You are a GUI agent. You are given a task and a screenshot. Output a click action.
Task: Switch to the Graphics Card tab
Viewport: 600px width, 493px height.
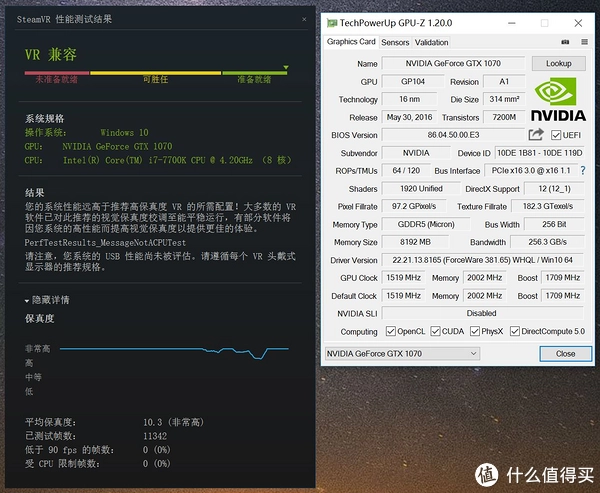(x=351, y=42)
